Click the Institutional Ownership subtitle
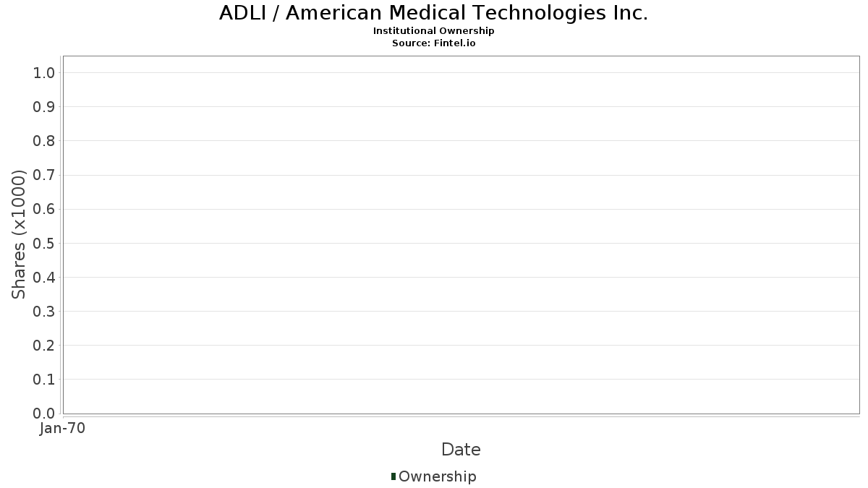 click(x=433, y=31)
